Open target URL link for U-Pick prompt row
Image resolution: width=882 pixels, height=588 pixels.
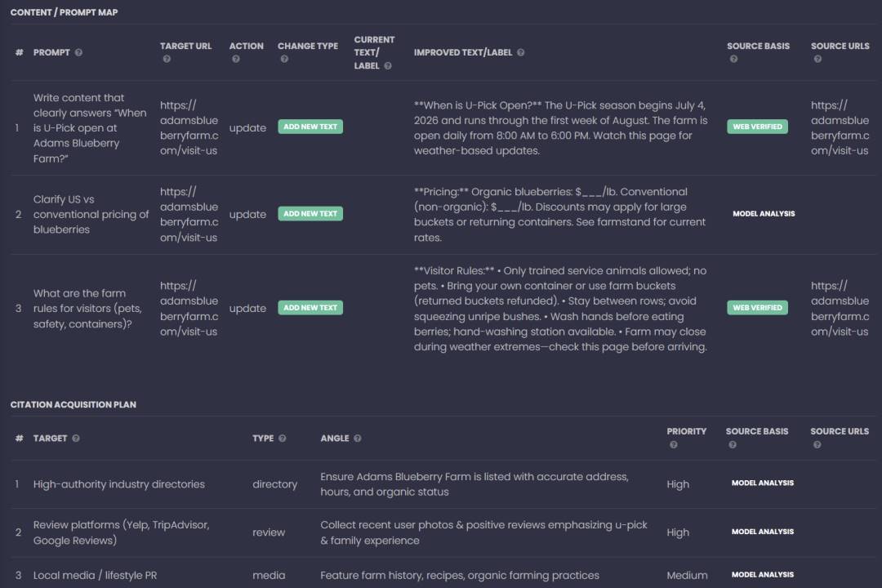pos(189,127)
